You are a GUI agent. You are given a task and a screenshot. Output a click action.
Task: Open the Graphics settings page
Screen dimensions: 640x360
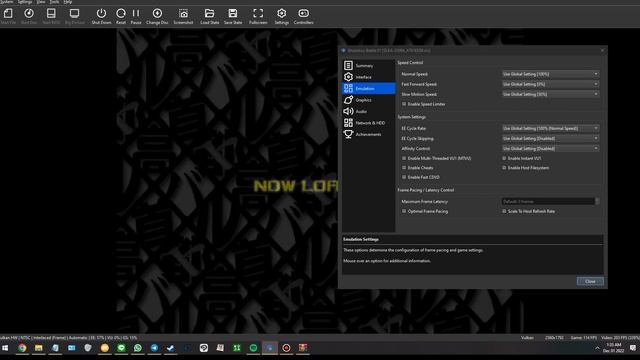(369, 100)
